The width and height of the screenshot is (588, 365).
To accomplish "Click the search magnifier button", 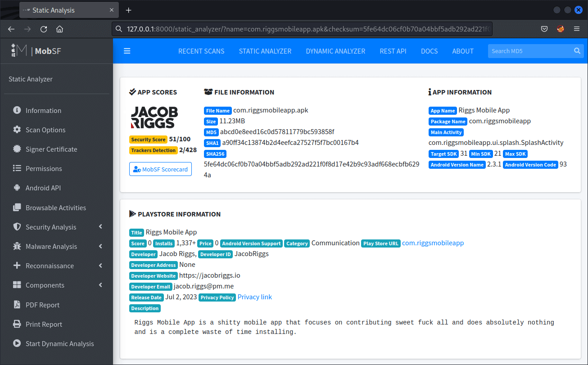I will (577, 51).
